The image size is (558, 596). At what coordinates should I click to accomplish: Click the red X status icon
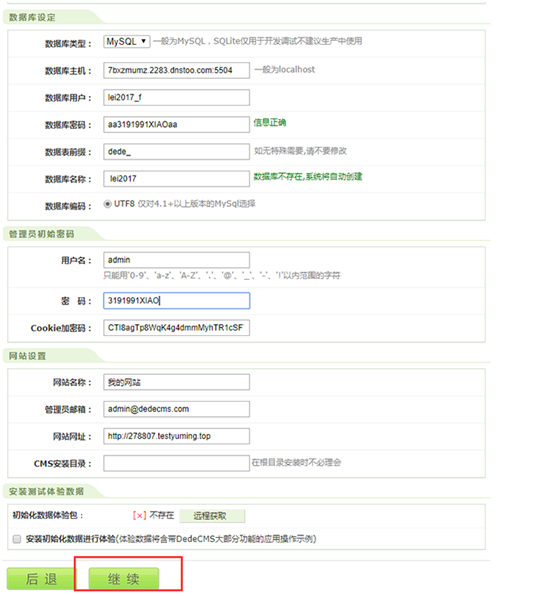tap(140, 515)
